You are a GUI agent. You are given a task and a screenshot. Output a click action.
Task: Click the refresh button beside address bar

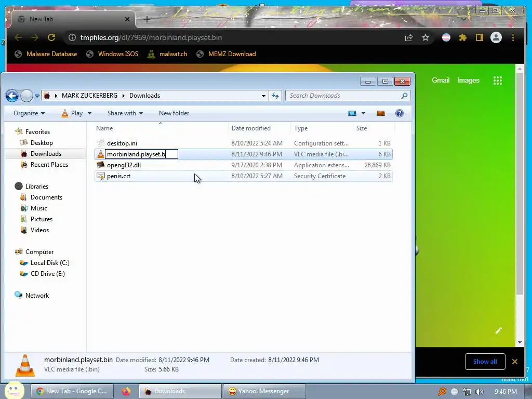pos(275,96)
